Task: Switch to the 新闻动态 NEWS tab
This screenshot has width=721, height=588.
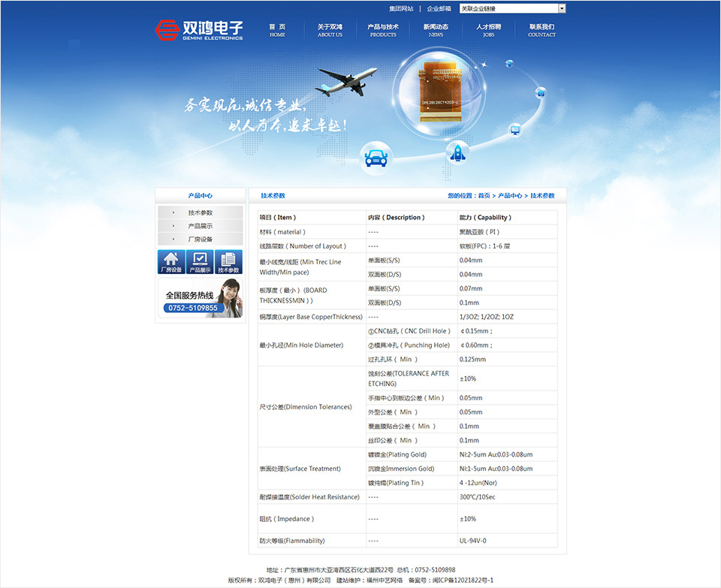Action: pyautogui.click(x=436, y=29)
